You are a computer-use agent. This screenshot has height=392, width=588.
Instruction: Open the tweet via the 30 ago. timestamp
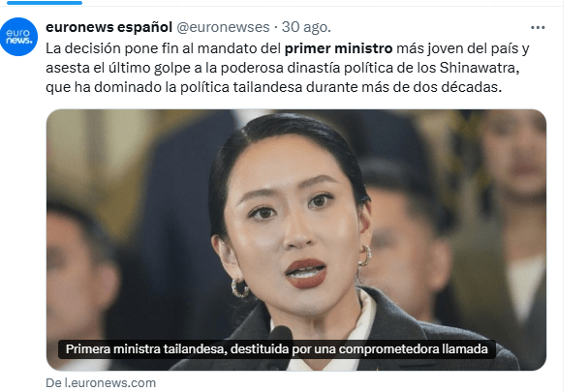click(x=306, y=27)
